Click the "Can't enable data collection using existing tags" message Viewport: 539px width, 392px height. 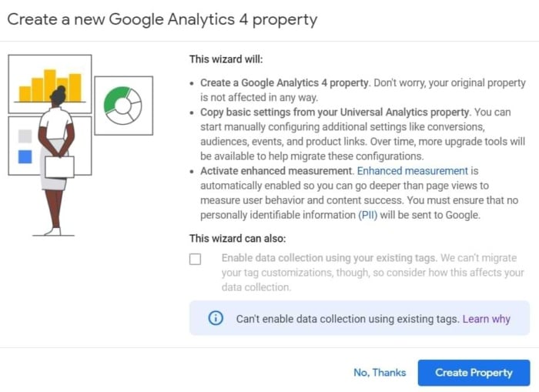(x=347, y=319)
